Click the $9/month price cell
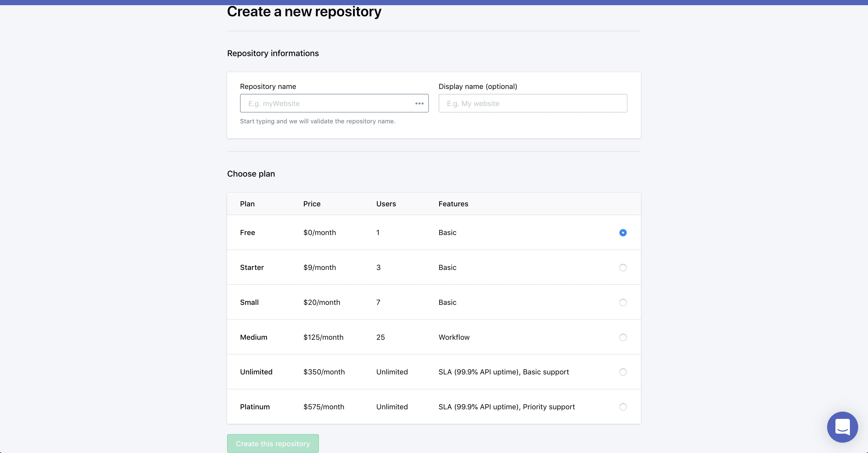The height and width of the screenshot is (453, 868). [319, 267]
